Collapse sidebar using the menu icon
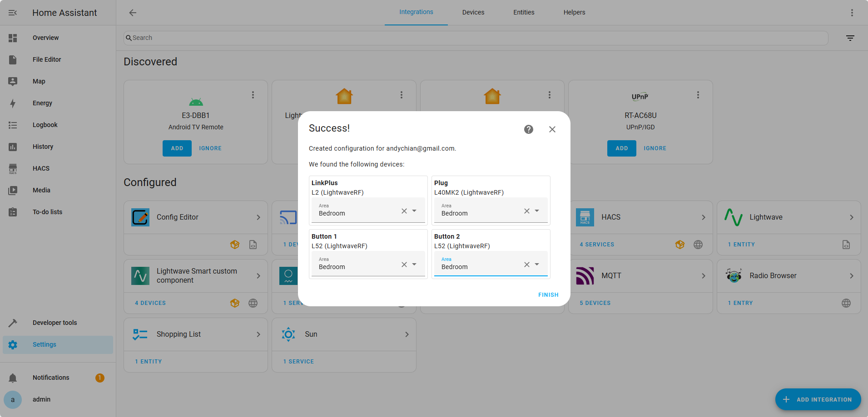 click(13, 13)
